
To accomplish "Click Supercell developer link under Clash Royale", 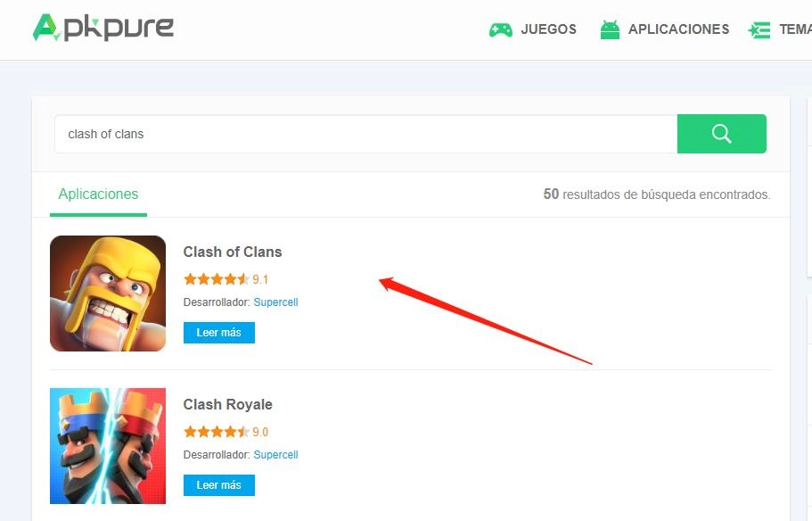I will (x=275, y=455).
